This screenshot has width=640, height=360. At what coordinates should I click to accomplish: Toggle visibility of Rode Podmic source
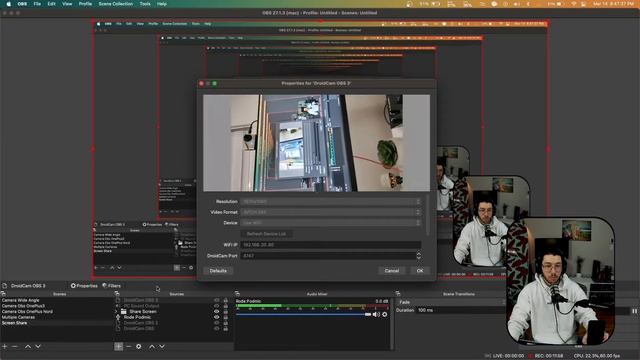[217, 317]
